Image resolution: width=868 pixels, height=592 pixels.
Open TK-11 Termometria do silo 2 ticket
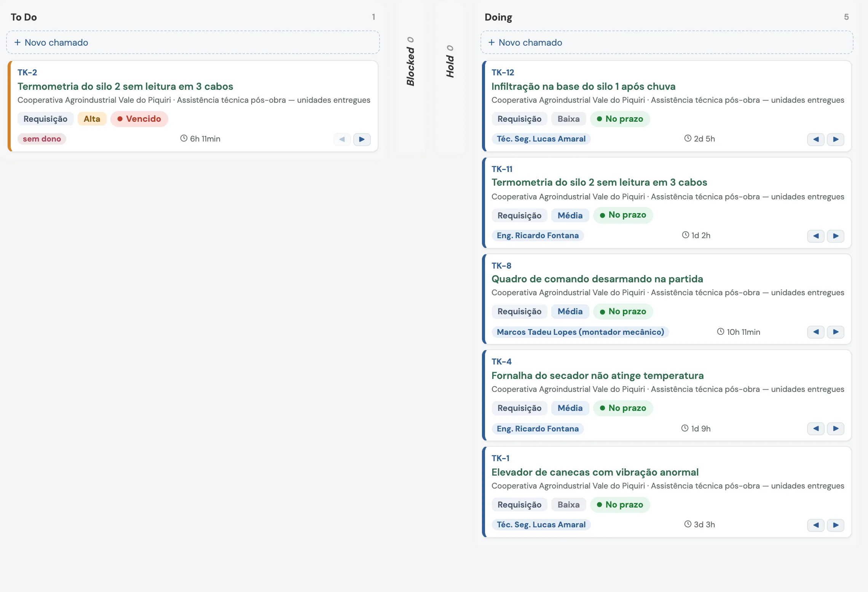pos(599,182)
